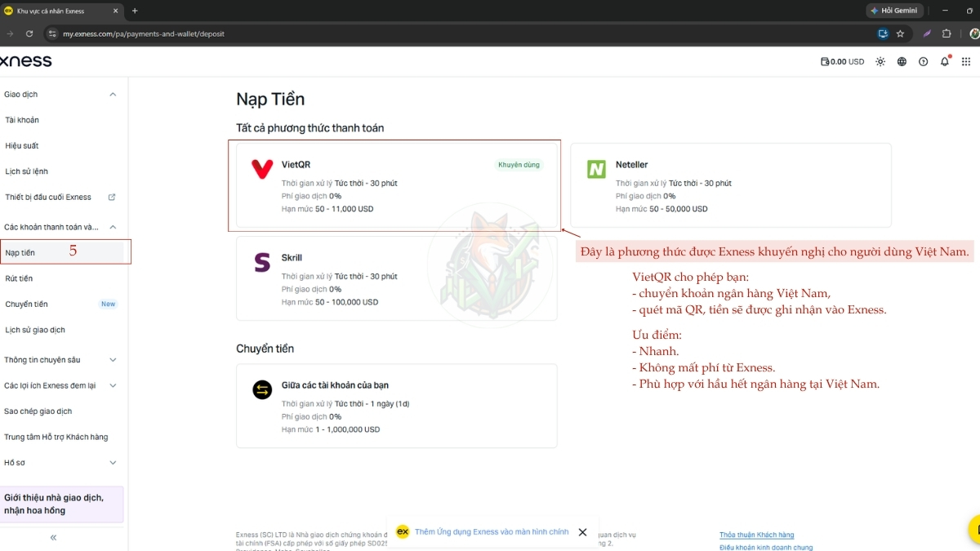Open Giới thiệu nhà giao dịch banner

[x=62, y=504]
